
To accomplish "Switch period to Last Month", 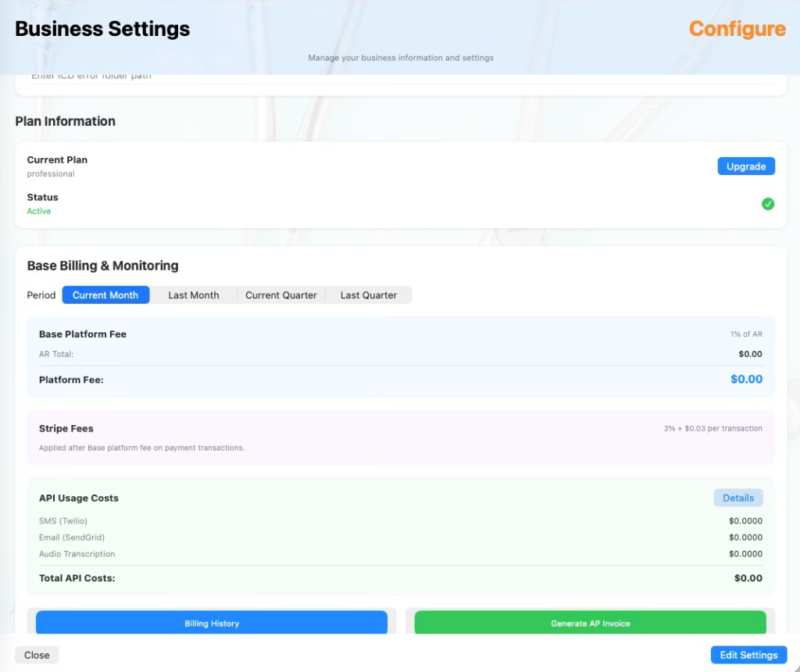I will click(x=194, y=295).
